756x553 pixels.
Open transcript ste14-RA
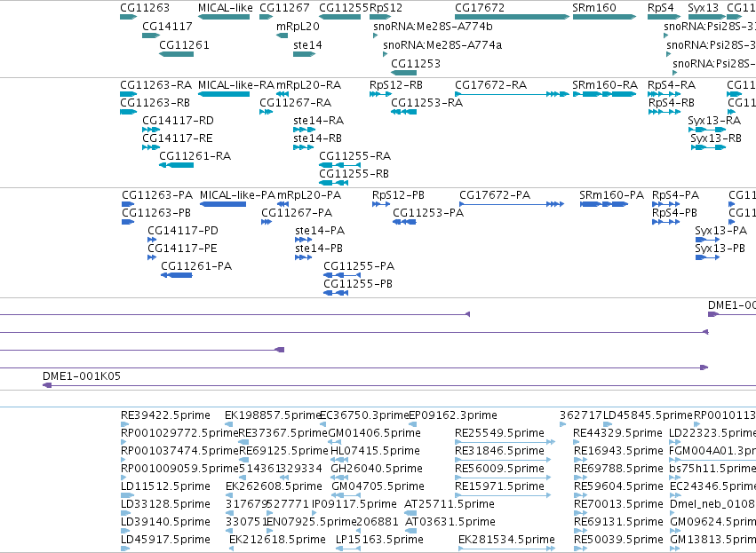(318, 121)
